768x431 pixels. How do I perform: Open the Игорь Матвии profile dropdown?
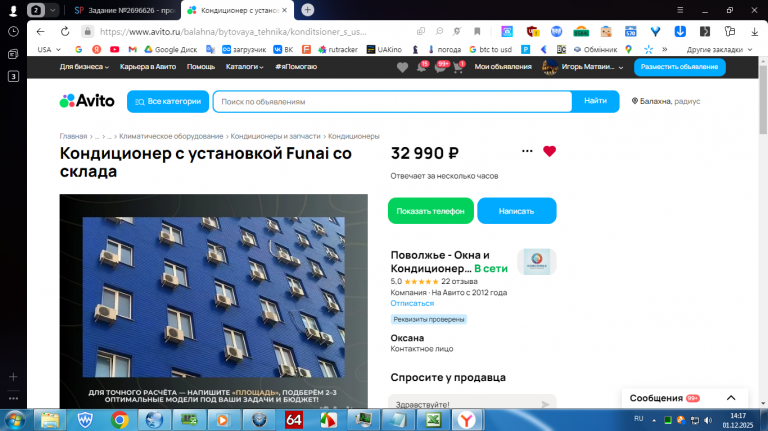click(x=583, y=67)
